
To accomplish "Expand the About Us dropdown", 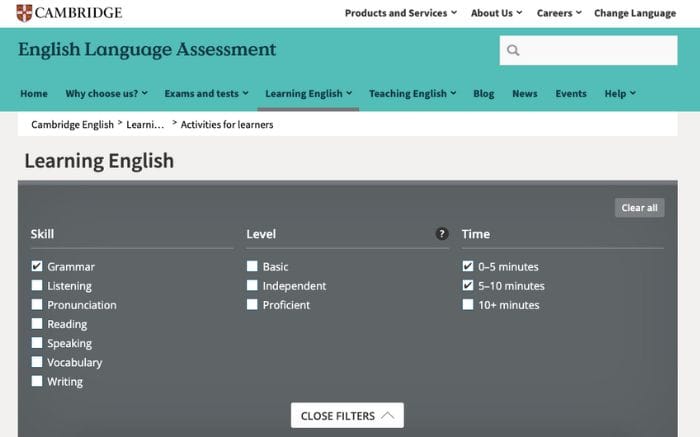I will pyautogui.click(x=496, y=13).
